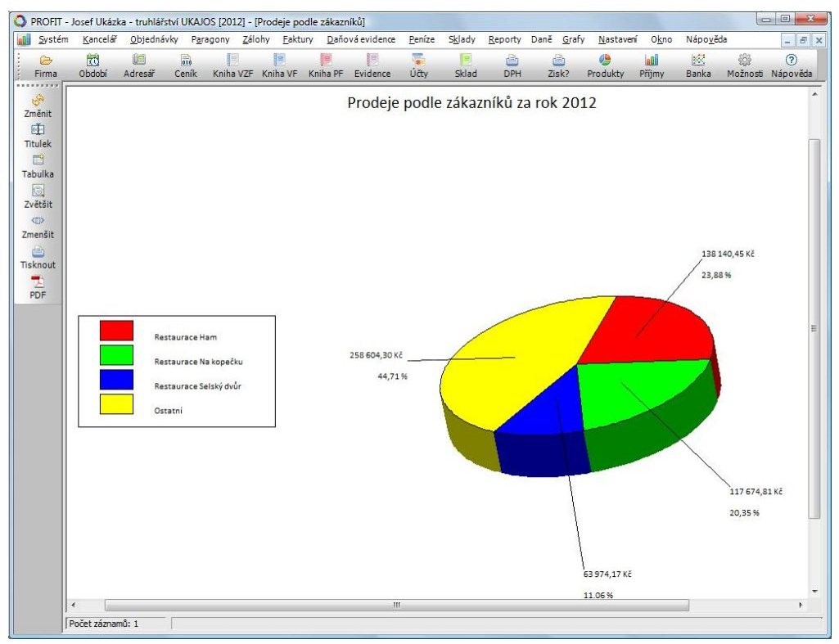This screenshot has width=839, height=644.
Task: Open the Ceník price list
Action: click(x=186, y=65)
